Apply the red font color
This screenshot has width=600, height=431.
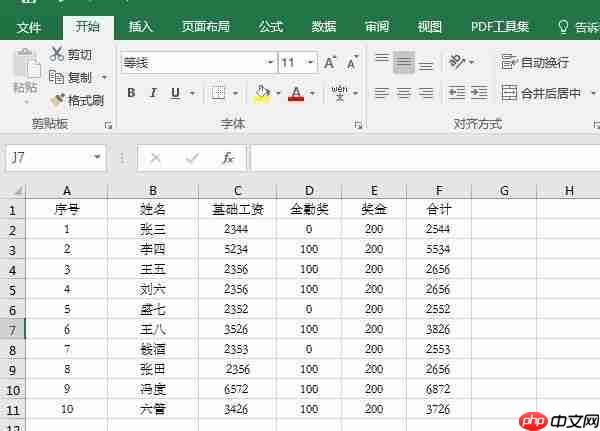click(x=296, y=93)
